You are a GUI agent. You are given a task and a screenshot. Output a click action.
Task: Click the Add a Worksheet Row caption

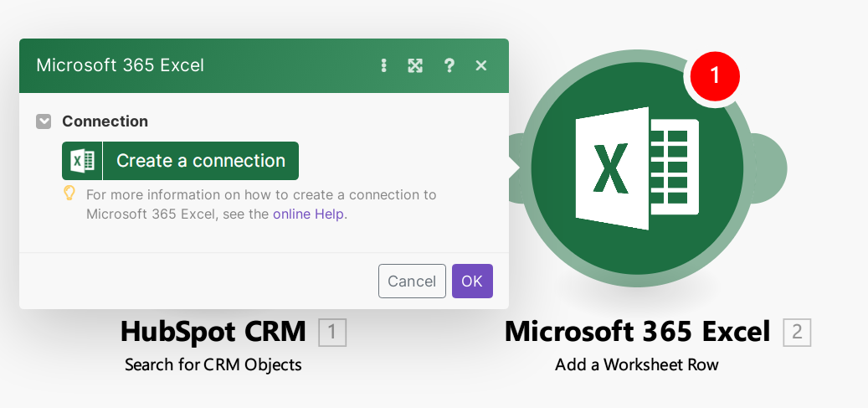pyautogui.click(x=637, y=364)
